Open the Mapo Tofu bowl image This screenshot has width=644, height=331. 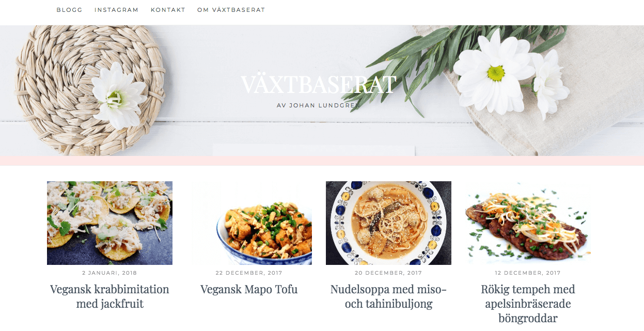pos(249,223)
